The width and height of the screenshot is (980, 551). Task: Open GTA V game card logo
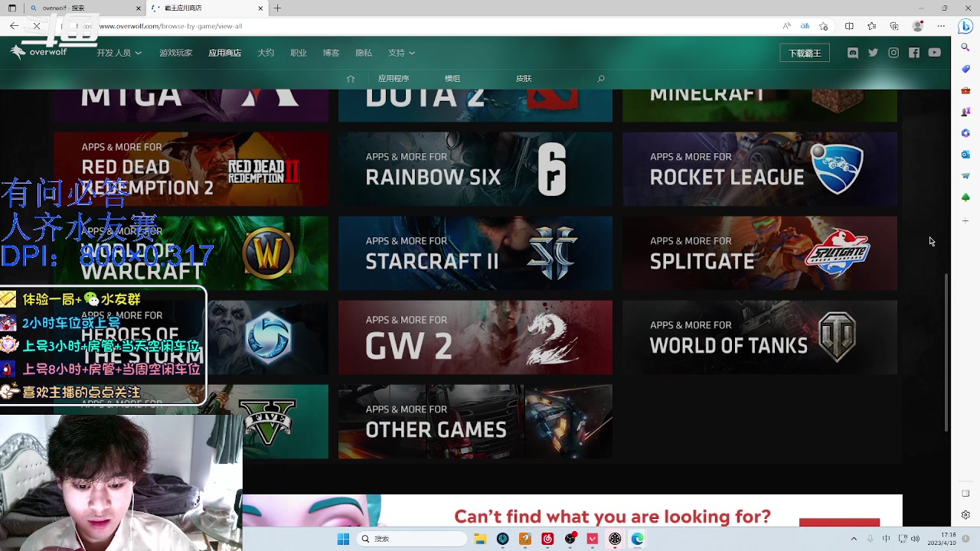click(266, 422)
